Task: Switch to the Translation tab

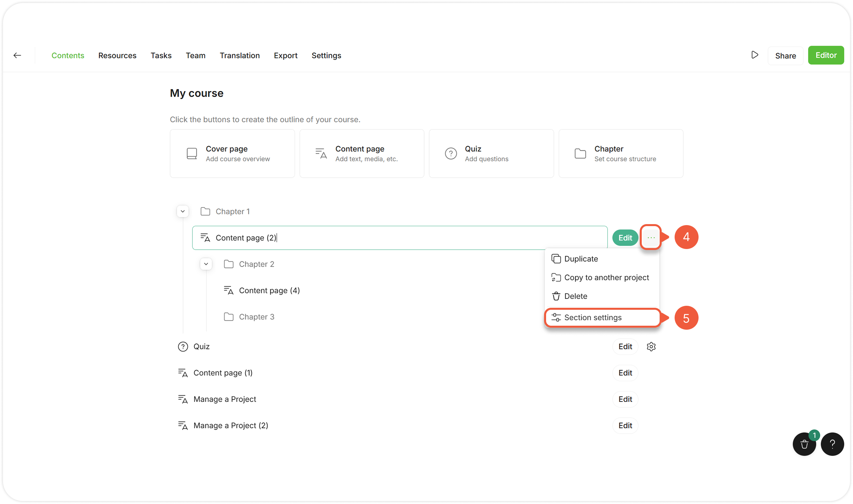Action: pos(239,55)
